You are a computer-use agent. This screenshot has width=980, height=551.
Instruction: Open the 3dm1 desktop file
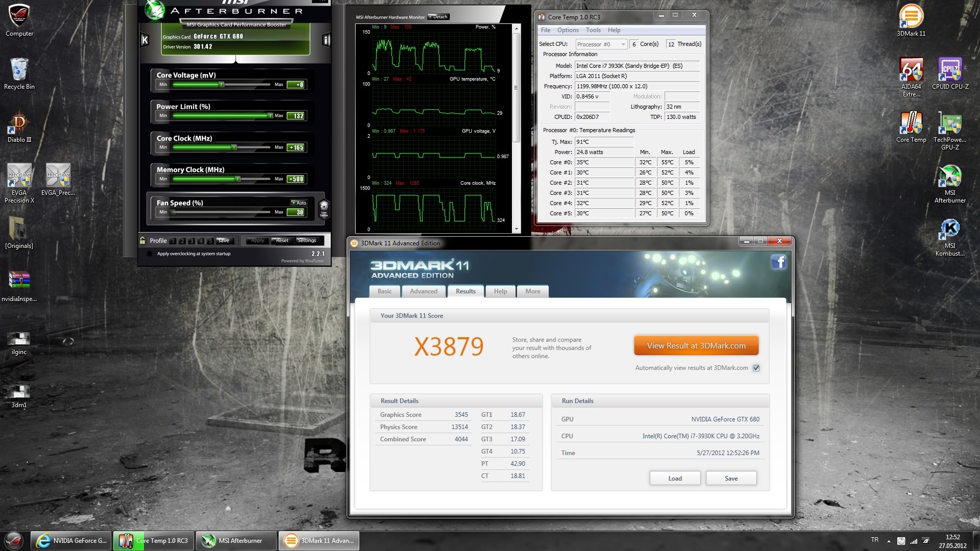tap(19, 396)
